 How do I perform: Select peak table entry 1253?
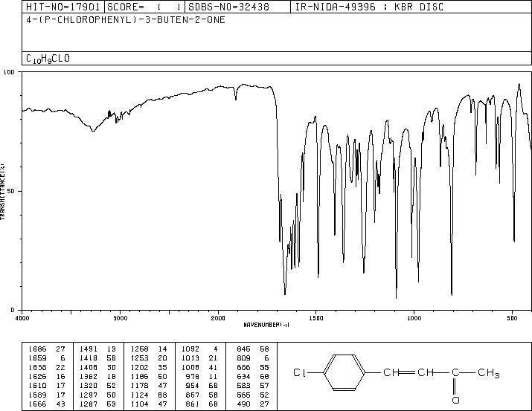click(149, 358)
